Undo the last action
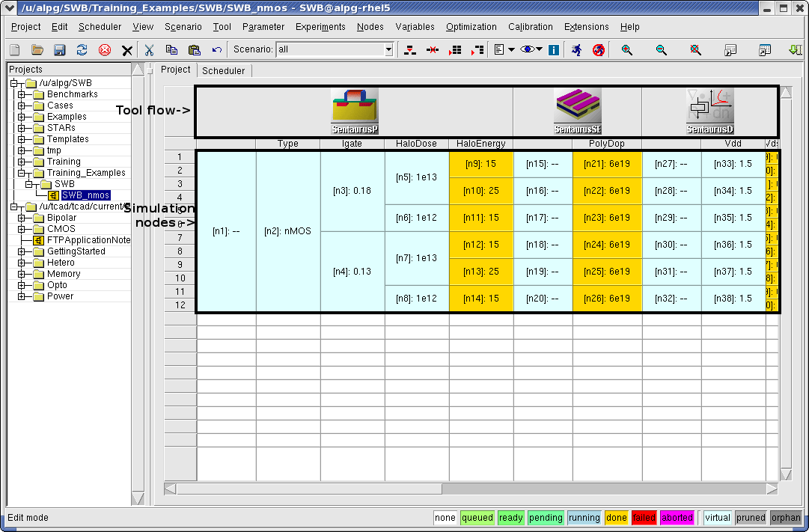The image size is (809, 532). pyautogui.click(x=216, y=49)
